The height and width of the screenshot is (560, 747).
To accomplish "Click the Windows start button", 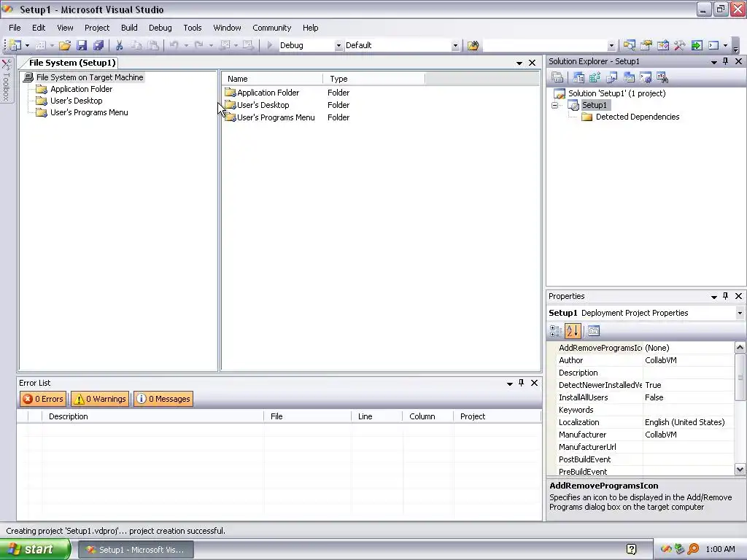I will coord(35,549).
